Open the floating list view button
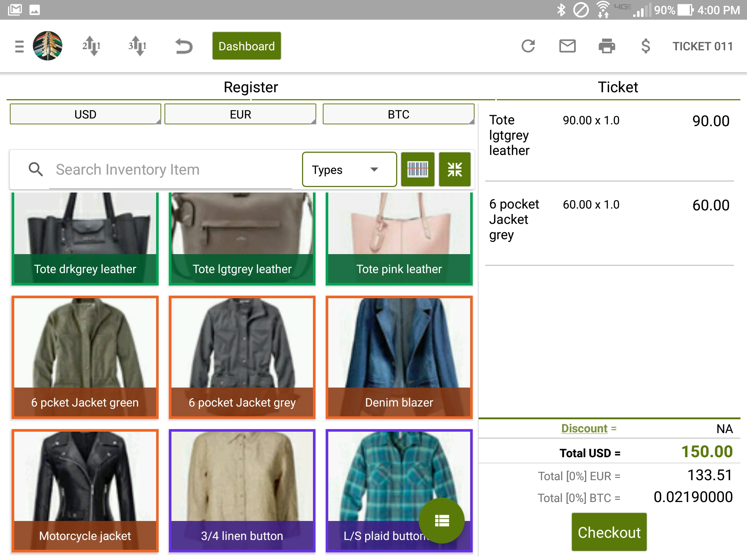747x560 pixels. tap(441, 520)
